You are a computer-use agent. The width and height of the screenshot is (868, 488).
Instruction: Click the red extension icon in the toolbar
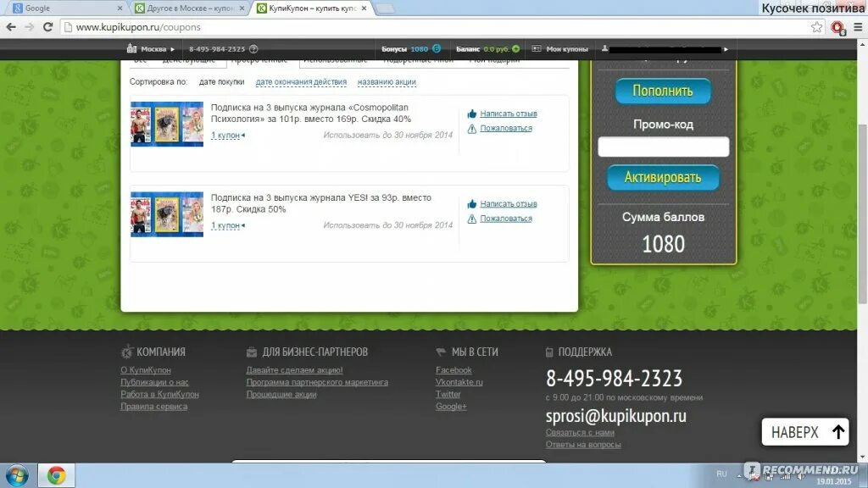pos(837,28)
